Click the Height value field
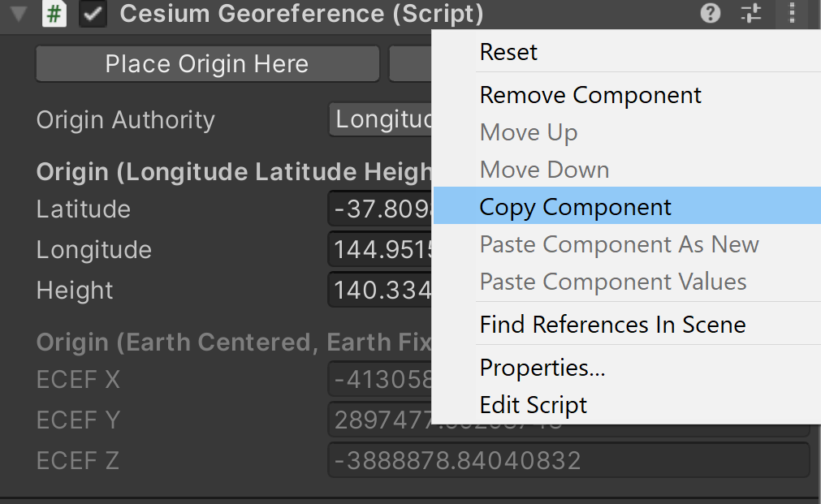This screenshot has width=821, height=504. coord(378,290)
